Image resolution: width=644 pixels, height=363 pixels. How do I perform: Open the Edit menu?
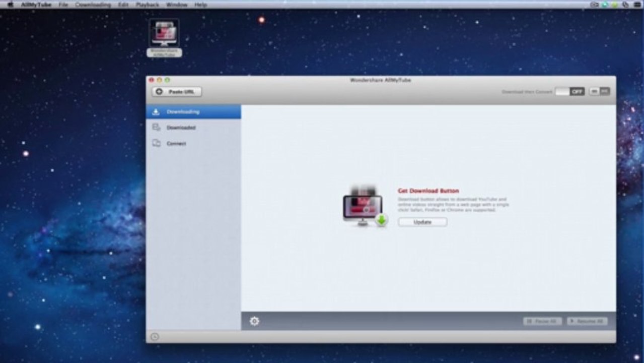[x=123, y=5]
